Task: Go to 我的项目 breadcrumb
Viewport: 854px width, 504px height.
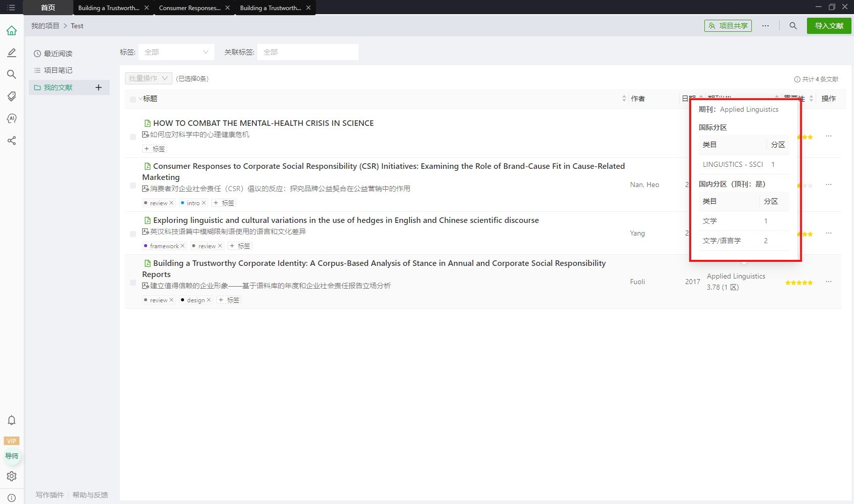Action: [45, 26]
